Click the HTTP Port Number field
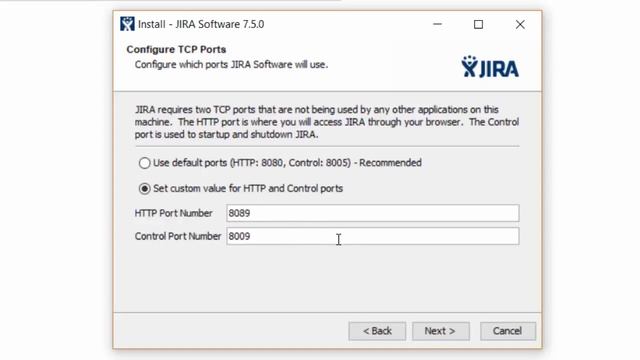Image resolution: width=640 pixels, height=360 pixels. (373, 213)
